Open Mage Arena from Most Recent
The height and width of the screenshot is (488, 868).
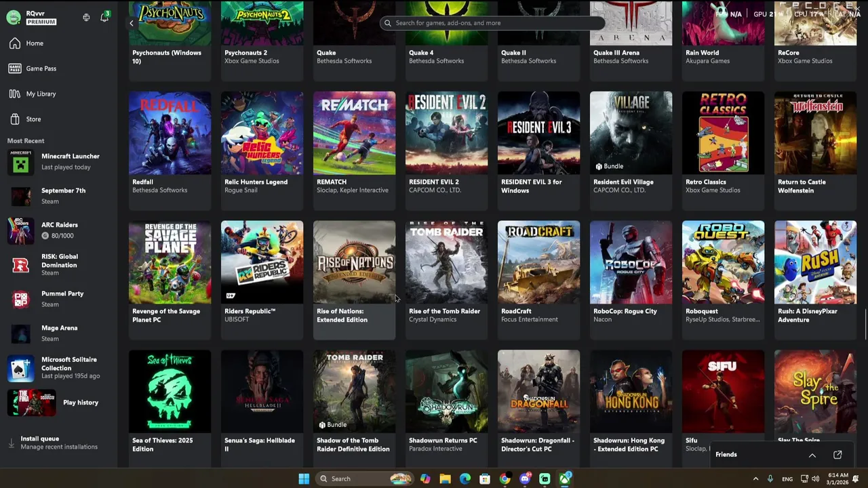[x=58, y=333]
